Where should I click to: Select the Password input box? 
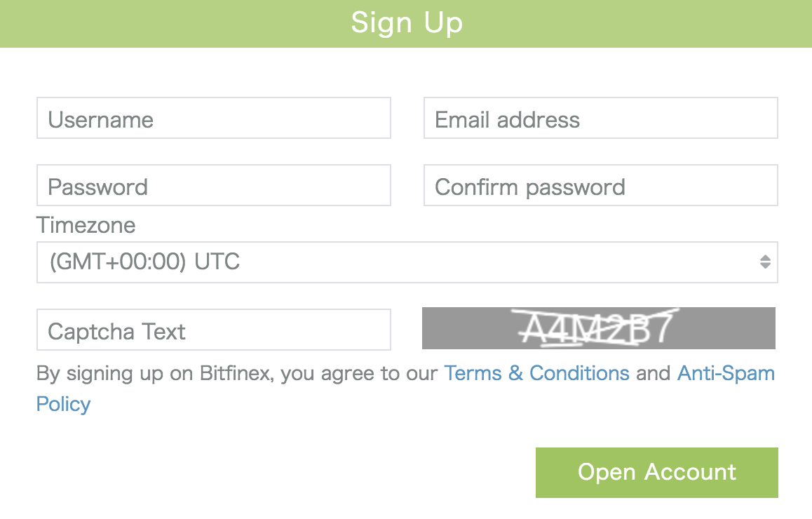click(213, 185)
